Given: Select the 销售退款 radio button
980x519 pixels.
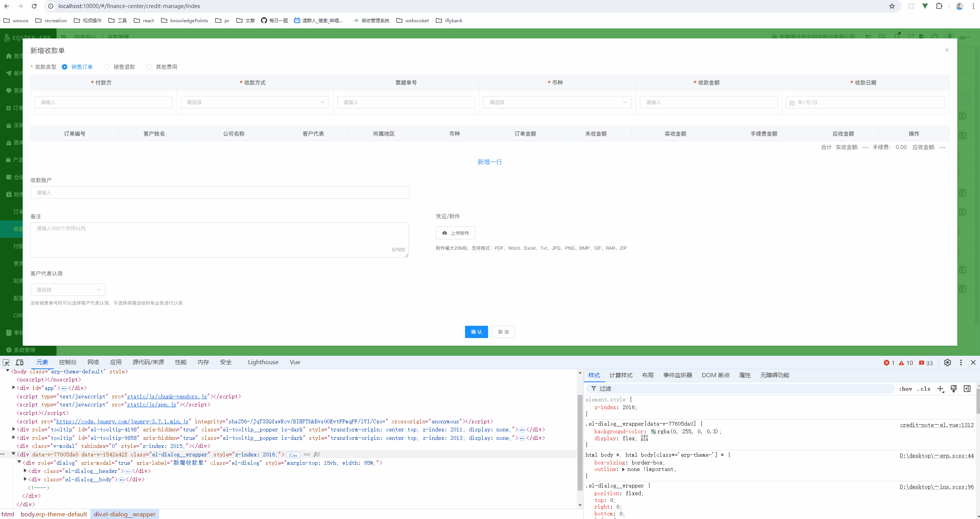Looking at the screenshot, I should (x=107, y=67).
